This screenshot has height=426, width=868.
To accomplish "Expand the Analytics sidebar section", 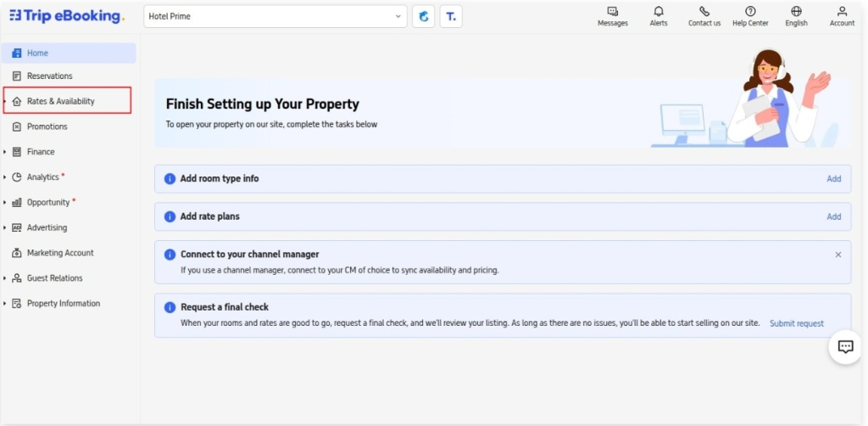I will tap(42, 177).
